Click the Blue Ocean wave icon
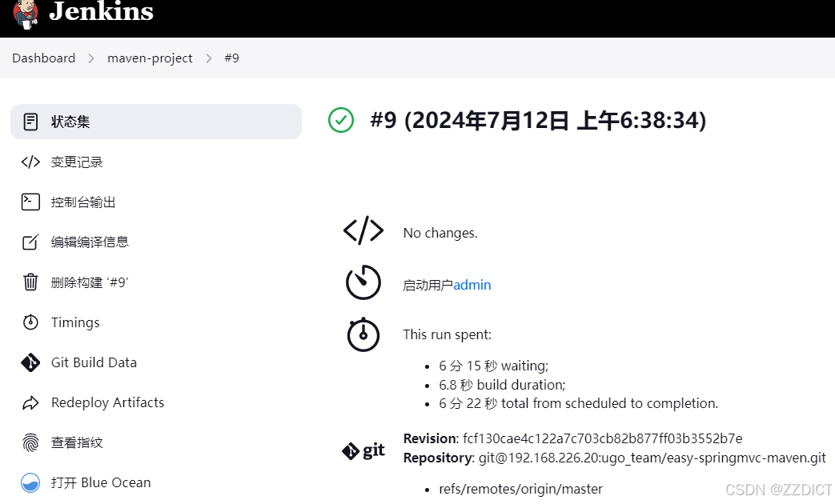Screen dimensions: 835x504 31,482
